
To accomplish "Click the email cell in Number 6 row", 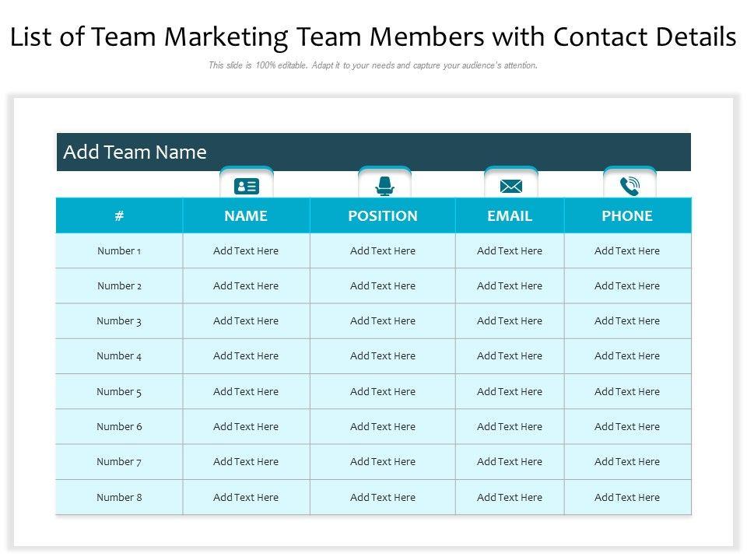I will coord(510,427).
